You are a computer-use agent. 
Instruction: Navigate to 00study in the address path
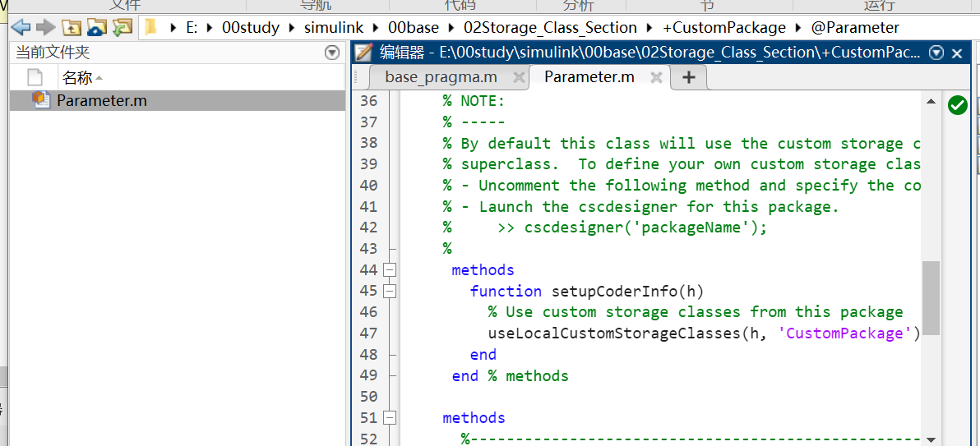[x=251, y=27]
